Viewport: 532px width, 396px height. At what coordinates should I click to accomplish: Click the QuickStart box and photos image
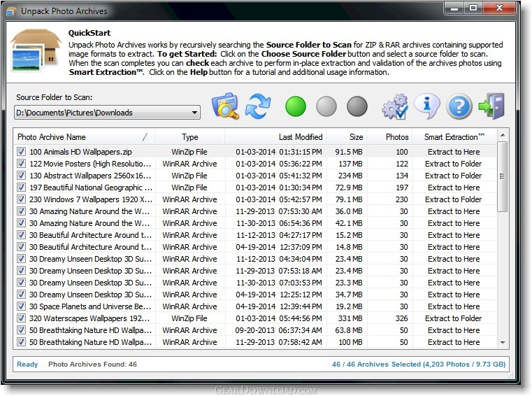tap(36, 50)
